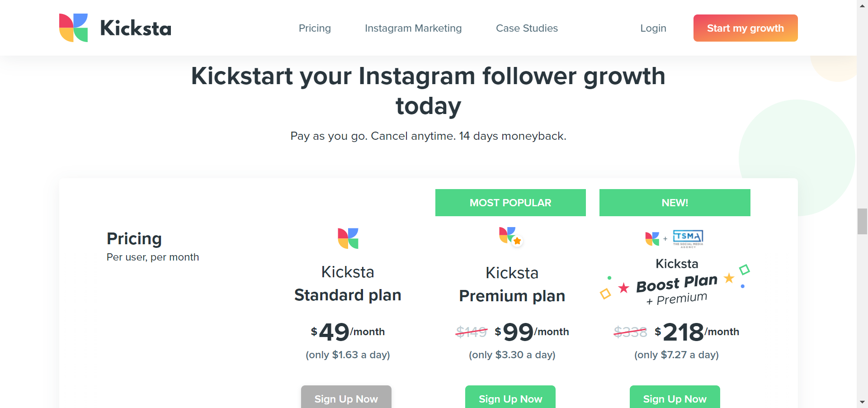The height and width of the screenshot is (408, 868).
Task: Sign up for the Standard plan
Action: (x=346, y=398)
